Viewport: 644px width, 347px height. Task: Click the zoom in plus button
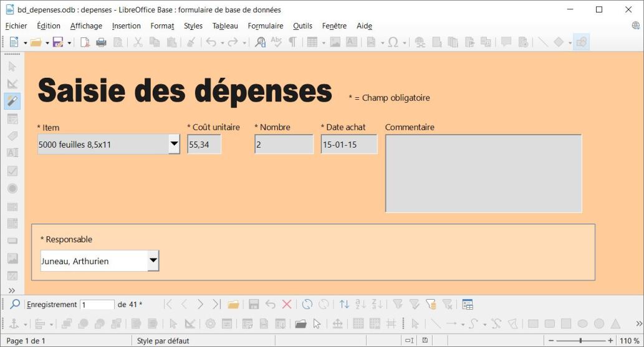click(610, 341)
